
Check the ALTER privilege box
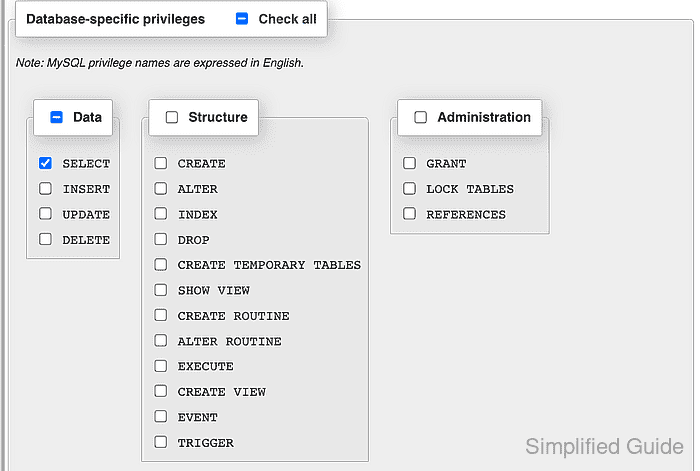(161, 188)
